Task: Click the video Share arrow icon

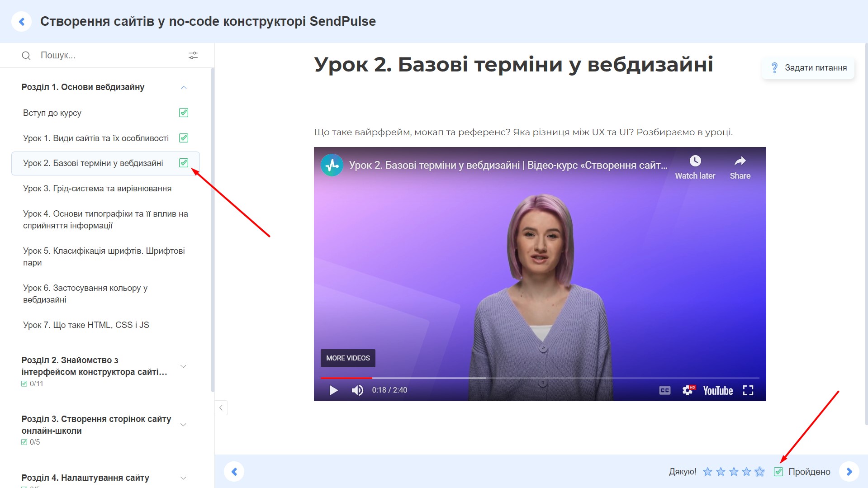Action: [x=740, y=161]
